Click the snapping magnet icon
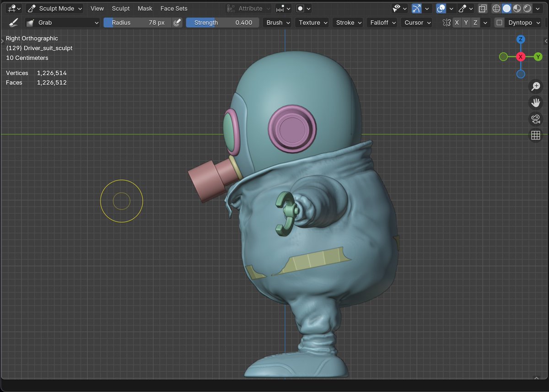This screenshot has width=549, height=392. [x=417, y=8]
